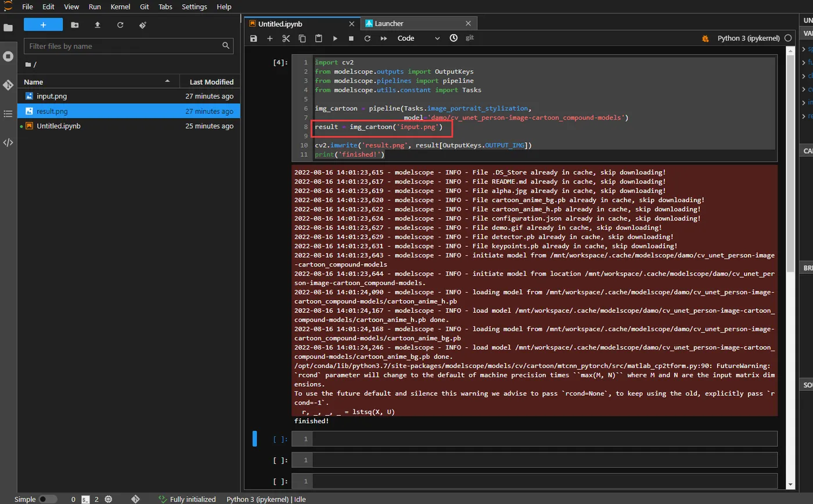The height and width of the screenshot is (504, 813).
Task: Restart kernel and run all cells
Action: click(383, 38)
